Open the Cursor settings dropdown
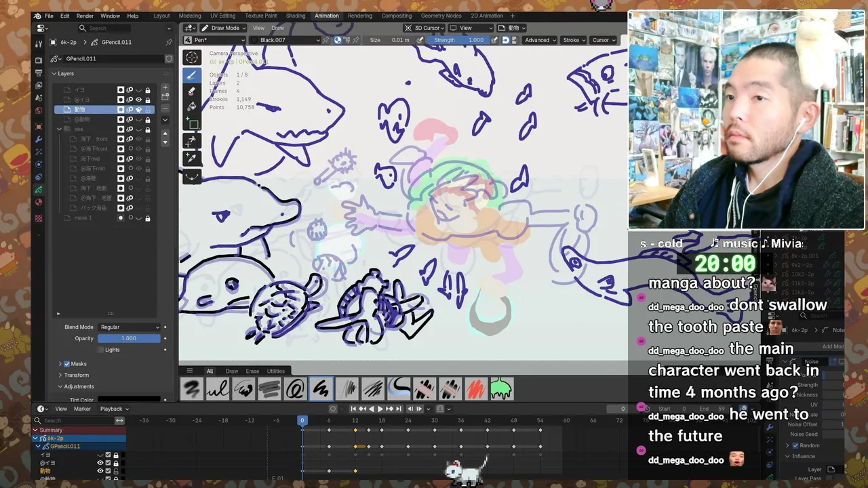This screenshot has width=868, height=488. 604,40
